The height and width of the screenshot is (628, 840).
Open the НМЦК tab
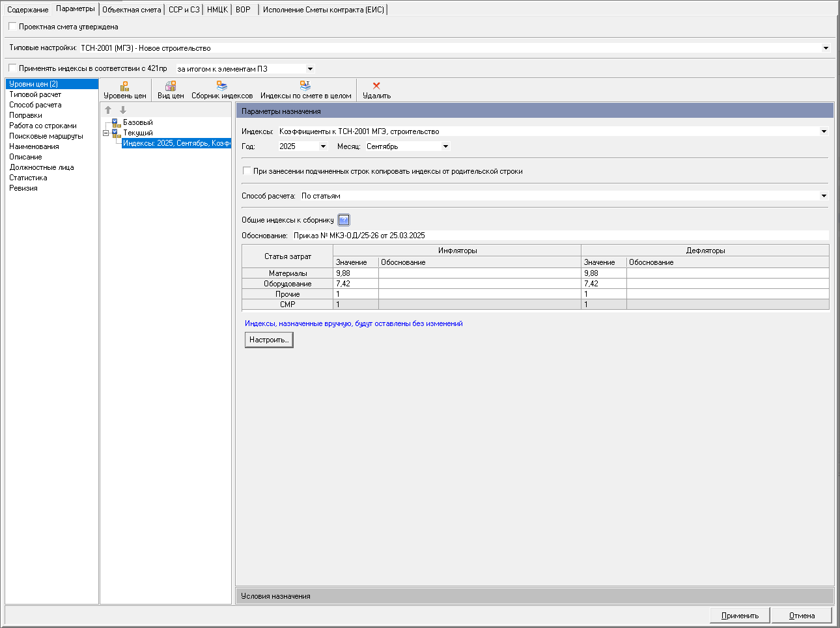[x=217, y=10]
